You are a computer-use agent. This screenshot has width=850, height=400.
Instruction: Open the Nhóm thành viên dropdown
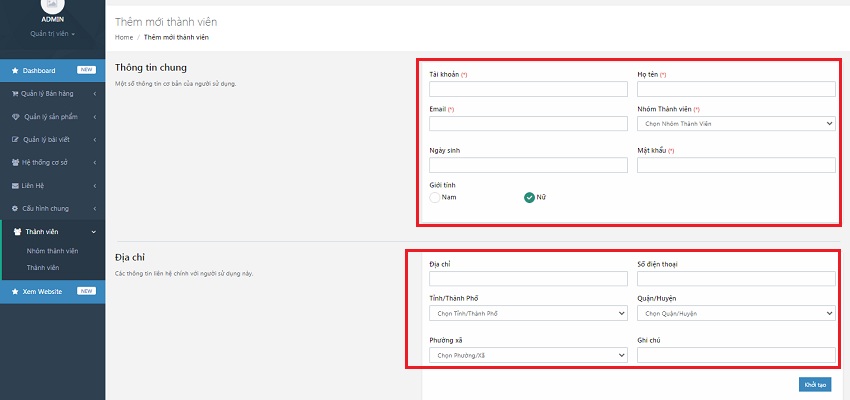(735, 124)
